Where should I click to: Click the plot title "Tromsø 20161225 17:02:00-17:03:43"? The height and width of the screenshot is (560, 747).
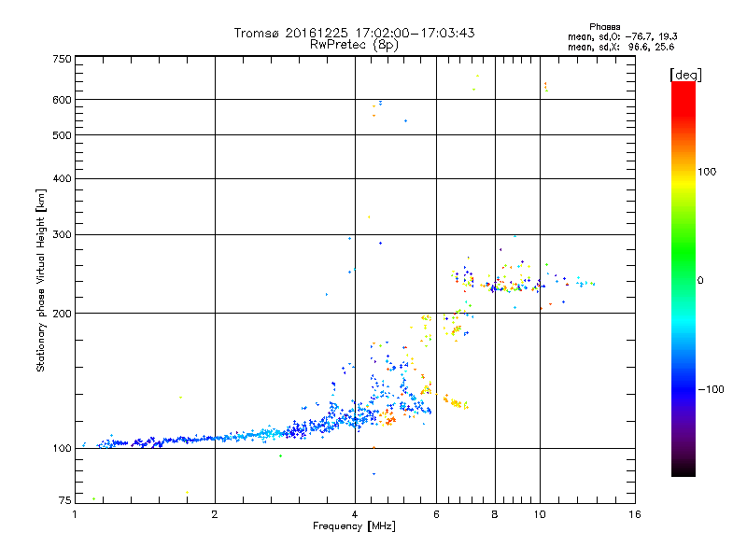(354, 33)
